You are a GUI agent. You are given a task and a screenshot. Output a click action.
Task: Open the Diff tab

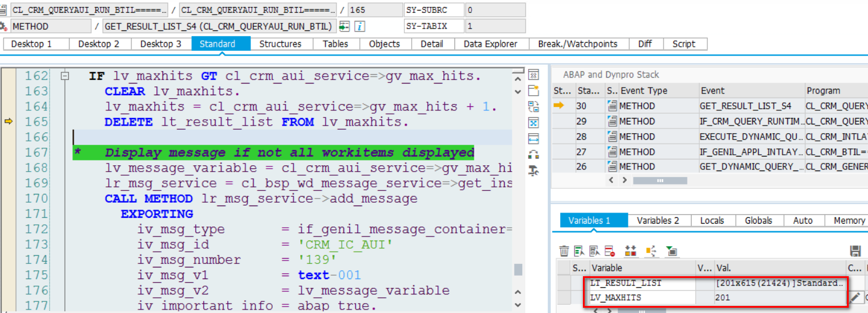[x=645, y=44]
